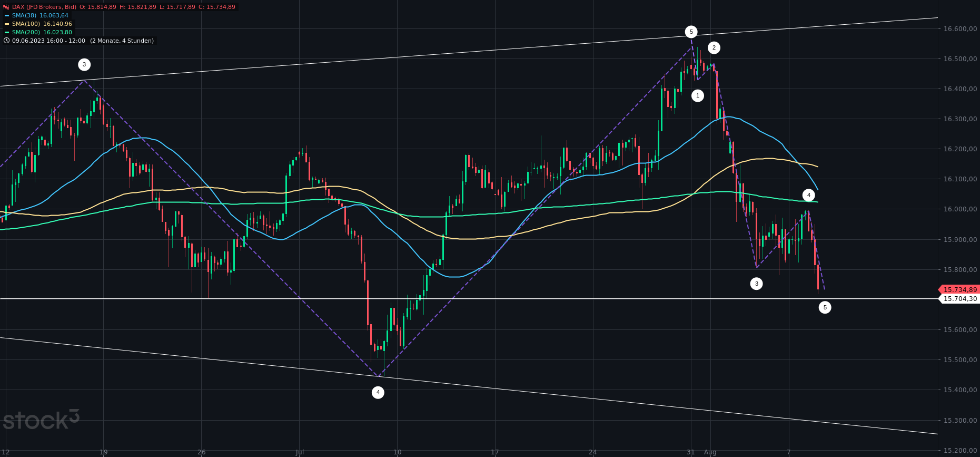Click wave marker 1 below the early August candles

pyautogui.click(x=697, y=95)
